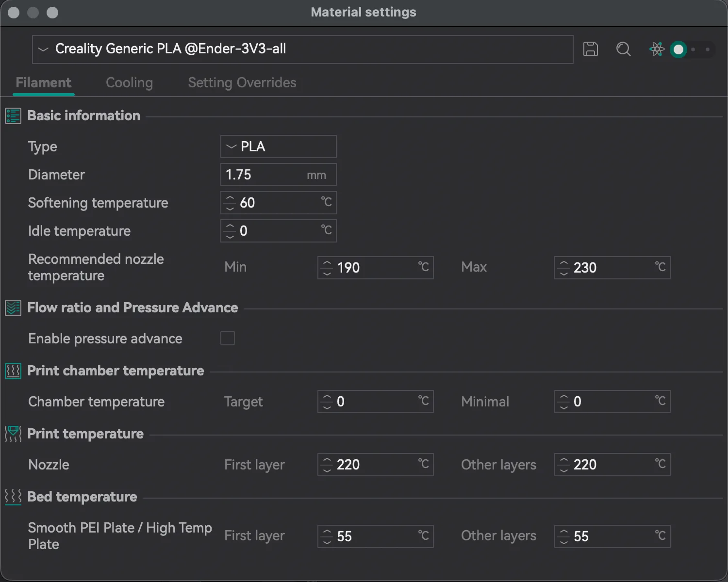Click the Nozzle First layer stepper arrows
The height and width of the screenshot is (582, 728).
[x=327, y=465]
